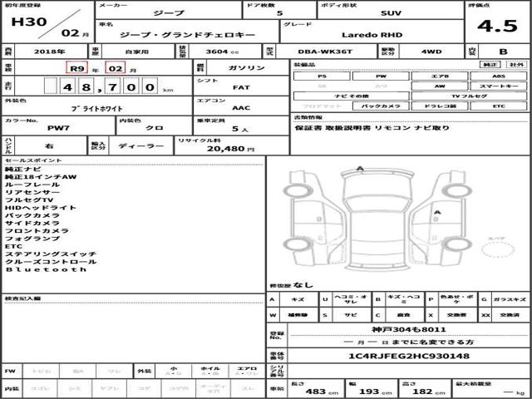The height and width of the screenshot is (399, 532).
Task: Click the sales point フォグランプ
Action: (x=32, y=239)
